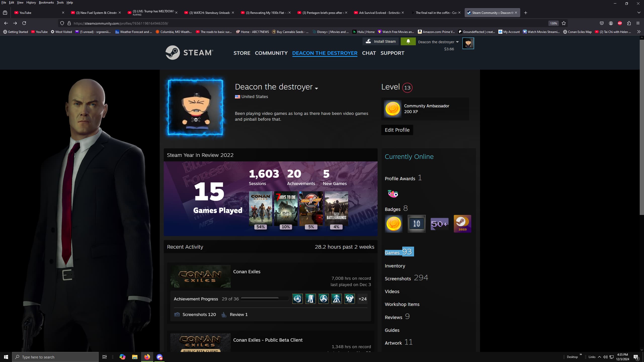Show more bookmarks overflow chevron
Viewport: 644px width, 362px height.
pyautogui.click(x=639, y=32)
